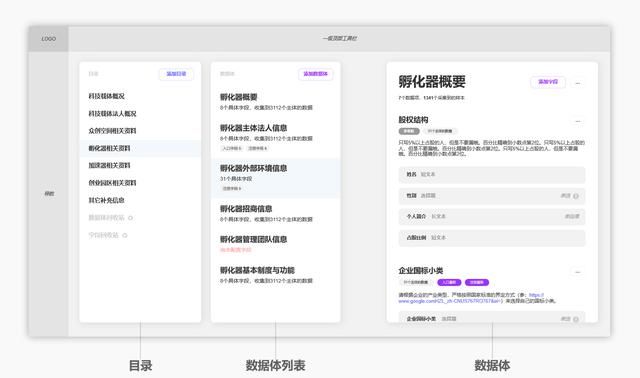Open the 性别 select field
Viewport: 640px width, 378px height.
pyautogui.click(x=492, y=196)
